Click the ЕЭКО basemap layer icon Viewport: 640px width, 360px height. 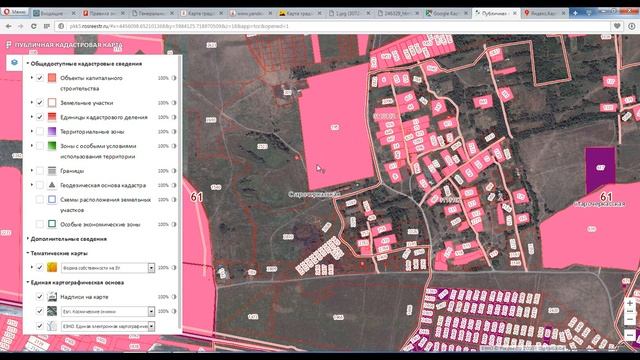pyautogui.click(x=52, y=326)
